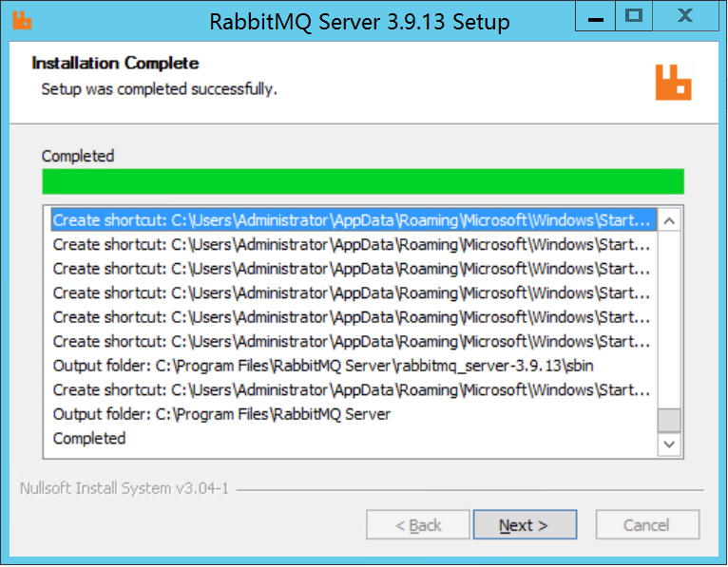Select 'Output folder: C:\Program Files\RabbitMQ Server' row
The image size is (728, 567).
point(354,414)
